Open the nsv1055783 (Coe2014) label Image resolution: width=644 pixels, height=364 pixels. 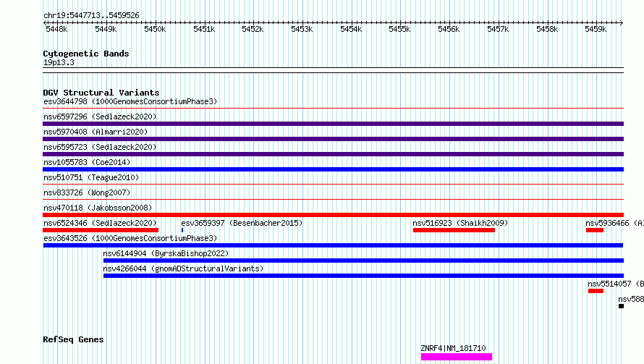87,162
